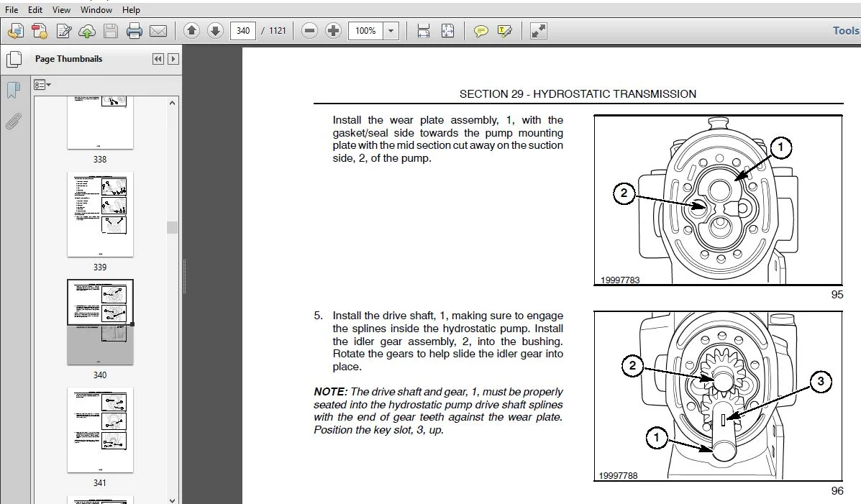The width and height of the screenshot is (861, 504).
Task: Click the Open file icon
Action: click(15, 31)
